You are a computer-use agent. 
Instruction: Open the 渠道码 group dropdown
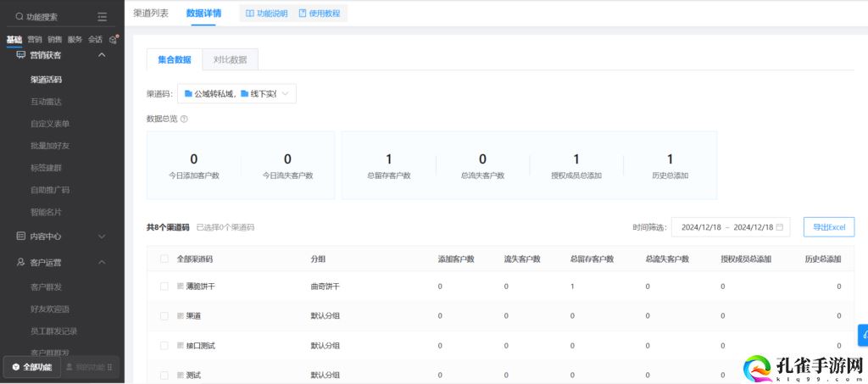[x=237, y=93]
